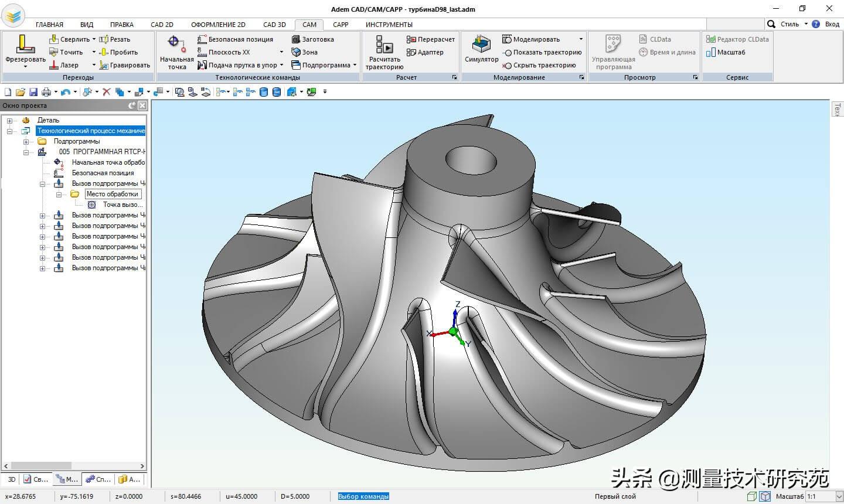Open the Адаптер command
Screen dimensions: 844x504
(x=425, y=52)
